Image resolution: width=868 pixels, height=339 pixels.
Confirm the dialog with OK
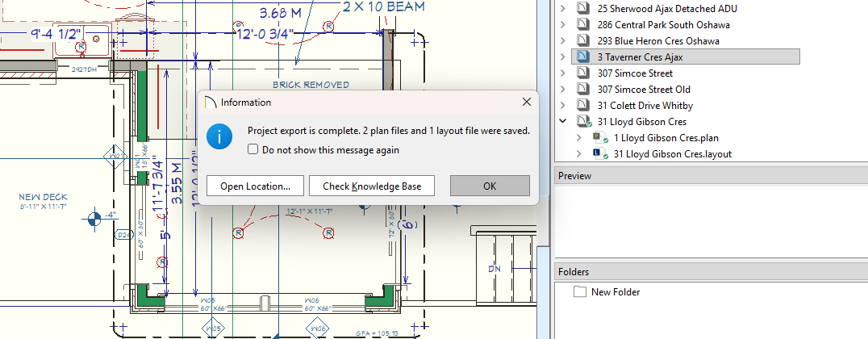tap(490, 186)
